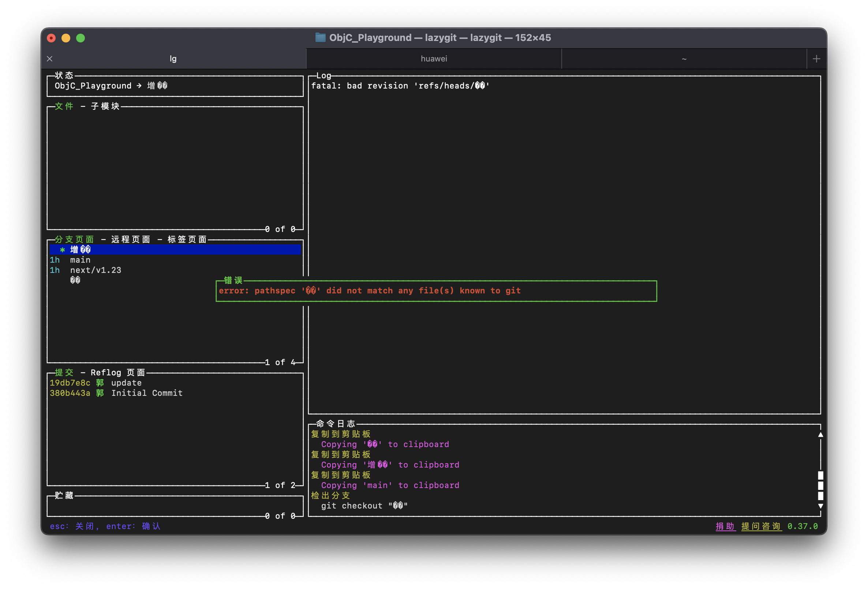Click the 贮藏 stash panel
868x589 pixels.
[175, 506]
